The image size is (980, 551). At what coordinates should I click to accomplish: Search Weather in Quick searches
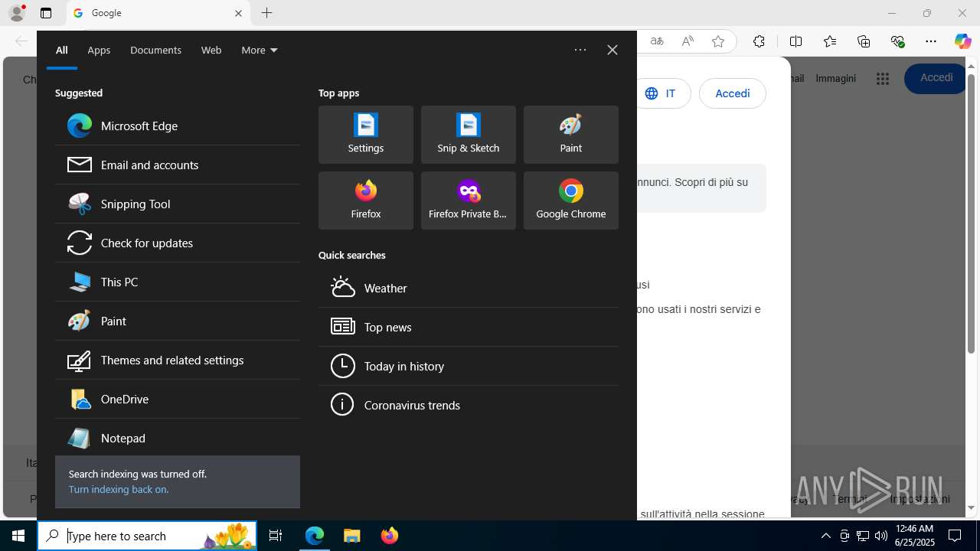469,288
